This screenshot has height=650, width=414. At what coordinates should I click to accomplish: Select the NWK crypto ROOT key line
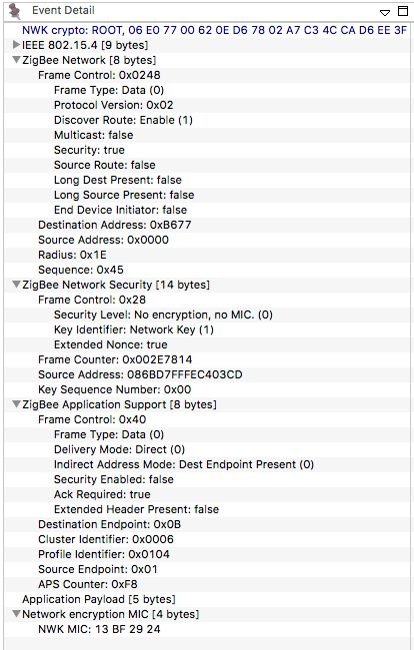coord(214,30)
